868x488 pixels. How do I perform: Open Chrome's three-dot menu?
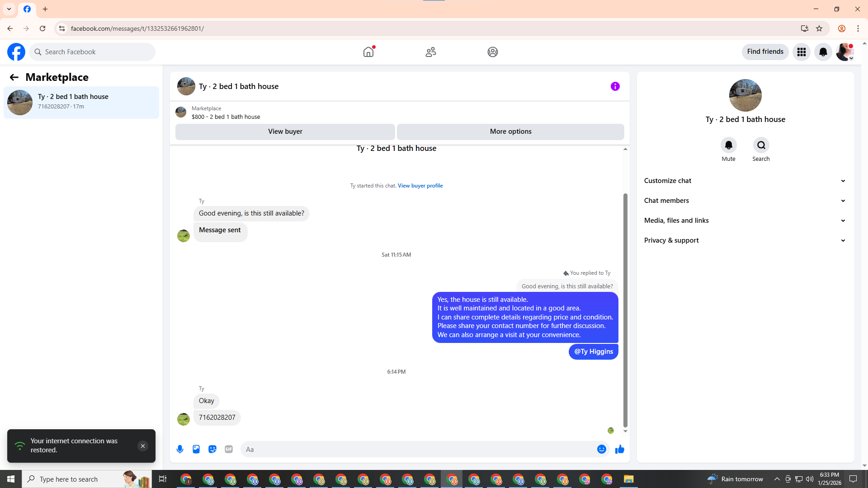858,28
